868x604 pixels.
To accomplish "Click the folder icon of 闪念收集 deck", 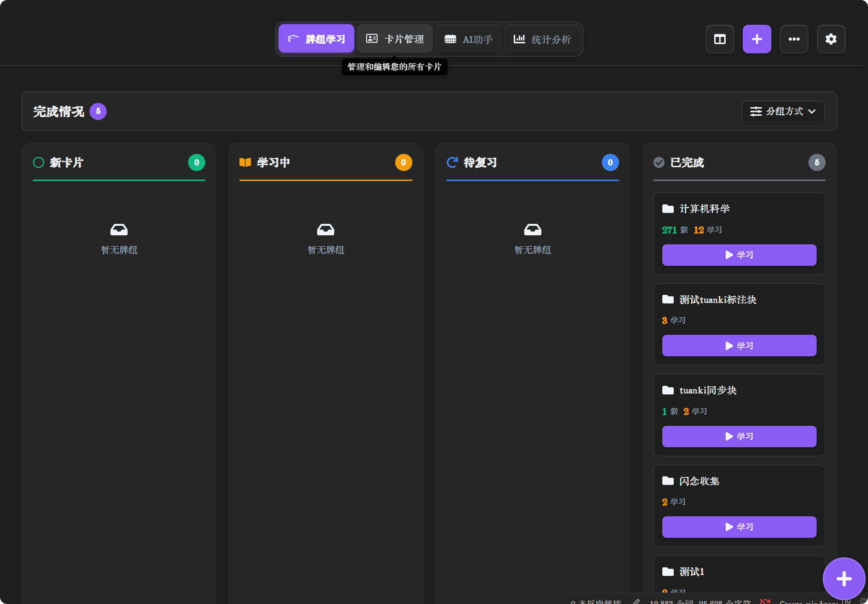I will click(x=668, y=481).
